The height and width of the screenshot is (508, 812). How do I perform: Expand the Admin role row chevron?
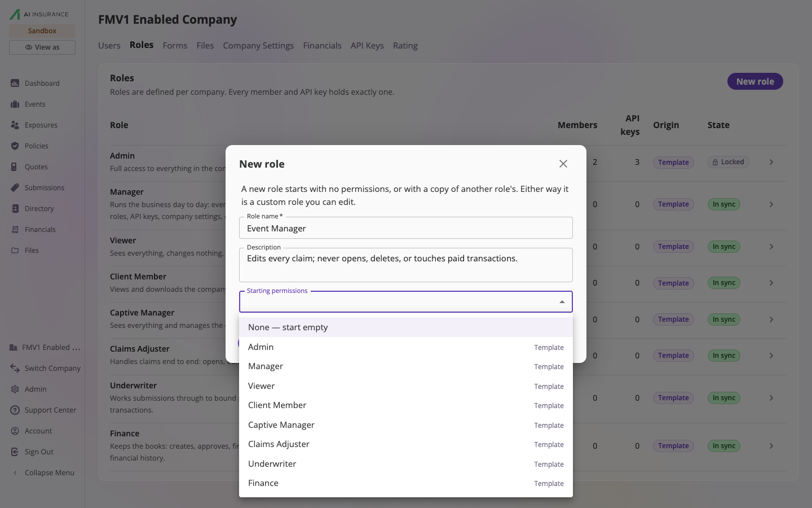(771, 162)
